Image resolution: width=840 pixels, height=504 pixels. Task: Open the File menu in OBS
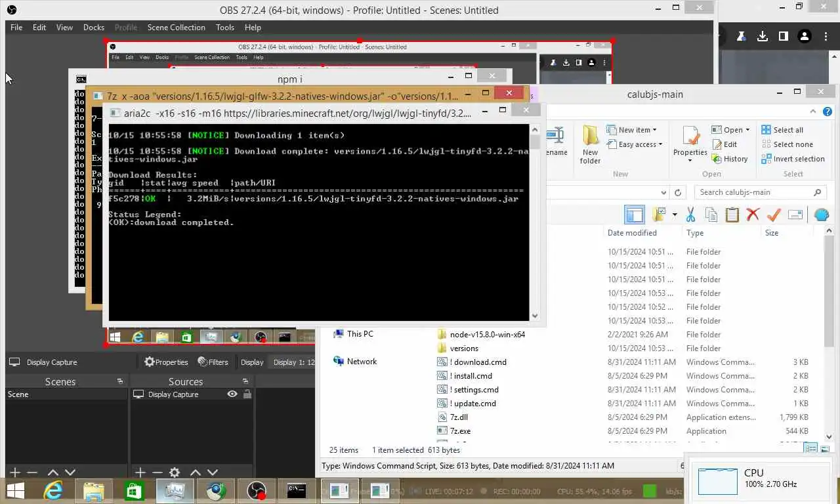[x=16, y=28]
